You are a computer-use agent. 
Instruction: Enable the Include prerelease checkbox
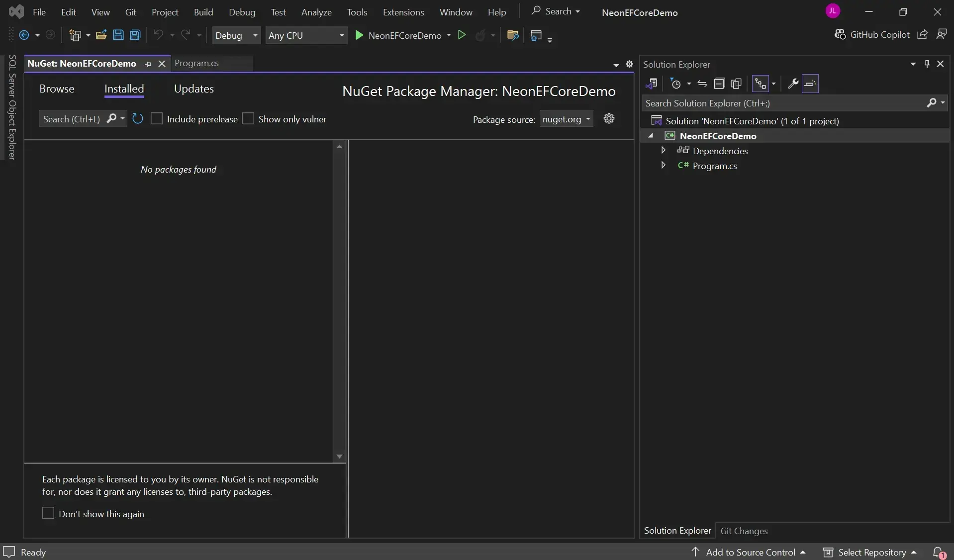157,118
